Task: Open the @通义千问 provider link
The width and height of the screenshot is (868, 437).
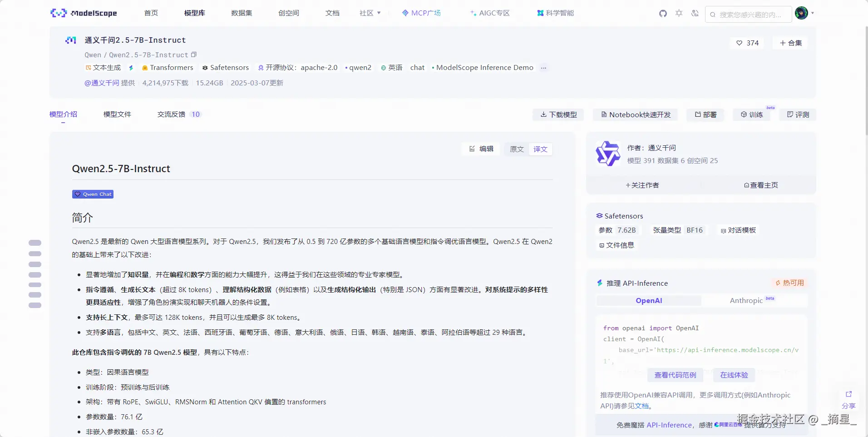Action: pyautogui.click(x=102, y=83)
